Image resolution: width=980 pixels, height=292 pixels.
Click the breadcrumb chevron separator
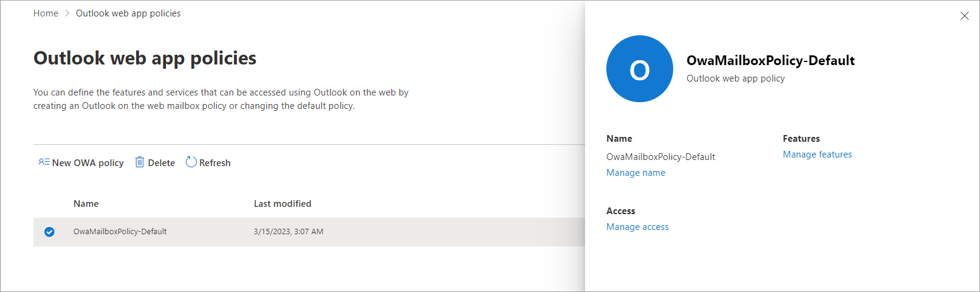[x=67, y=13]
